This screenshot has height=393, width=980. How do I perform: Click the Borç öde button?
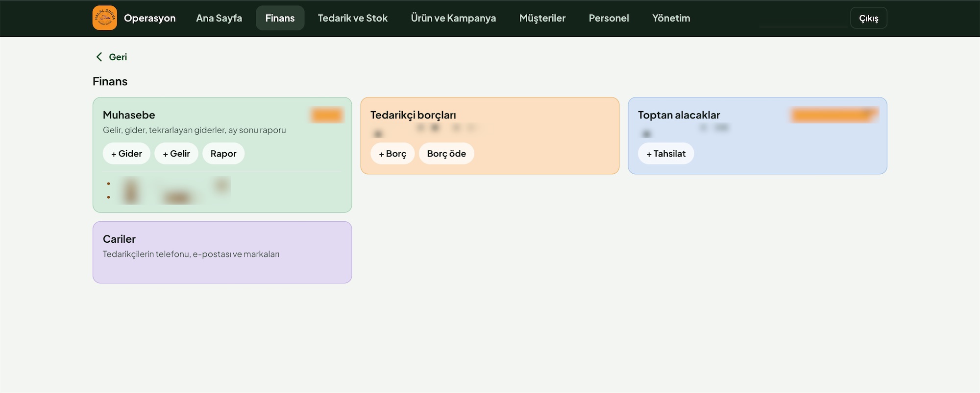click(446, 154)
